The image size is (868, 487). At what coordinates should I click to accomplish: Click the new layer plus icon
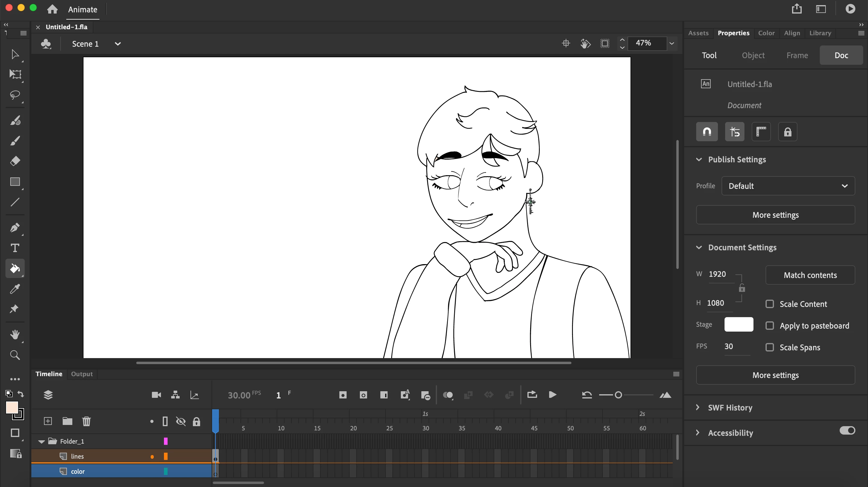48,421
